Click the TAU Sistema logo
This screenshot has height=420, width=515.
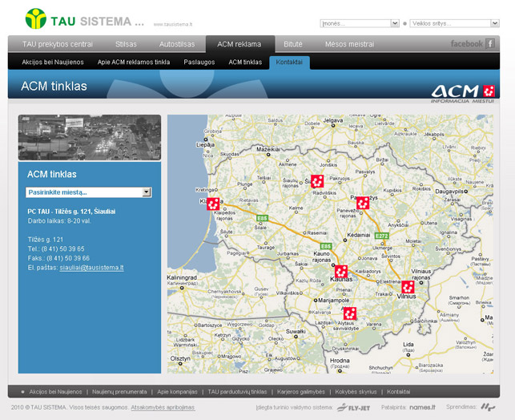[x=85, y=18]
